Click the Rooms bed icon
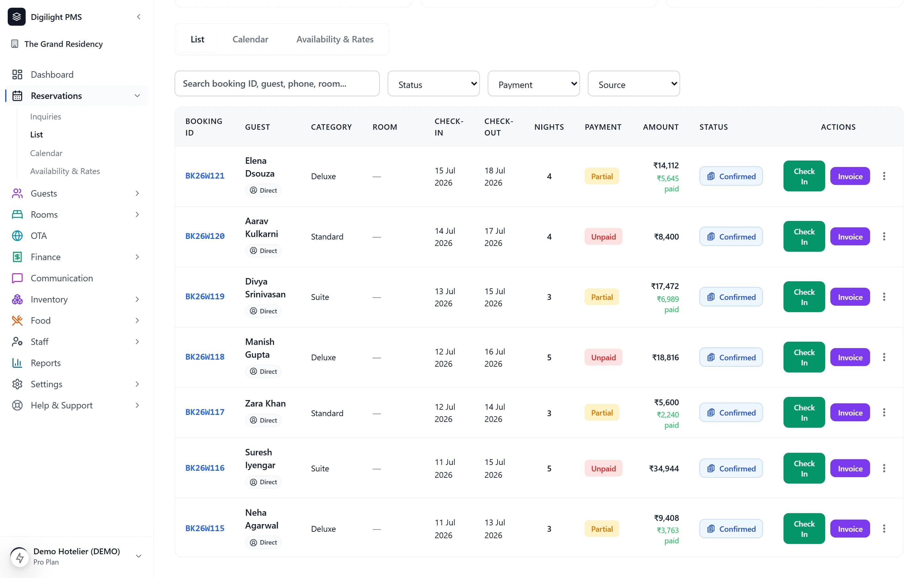 (17, 215)
